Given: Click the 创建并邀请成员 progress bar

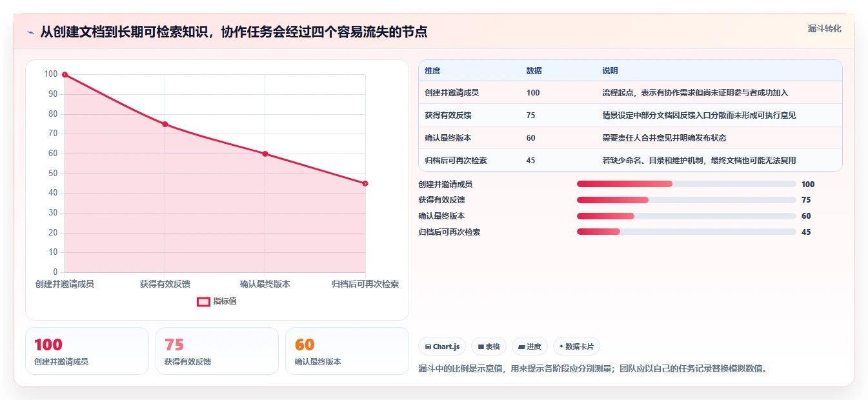Looking at the screenshot, I should tap(687, 184).
